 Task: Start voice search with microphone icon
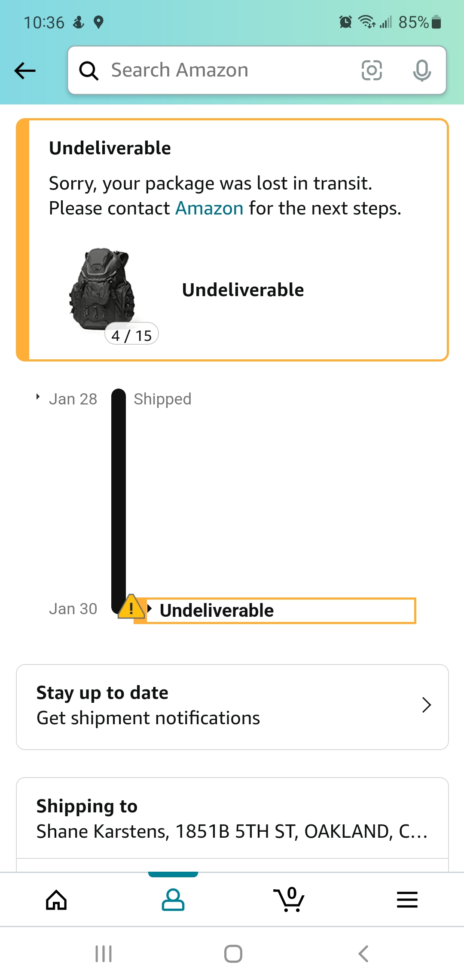(x=422, y=70)
